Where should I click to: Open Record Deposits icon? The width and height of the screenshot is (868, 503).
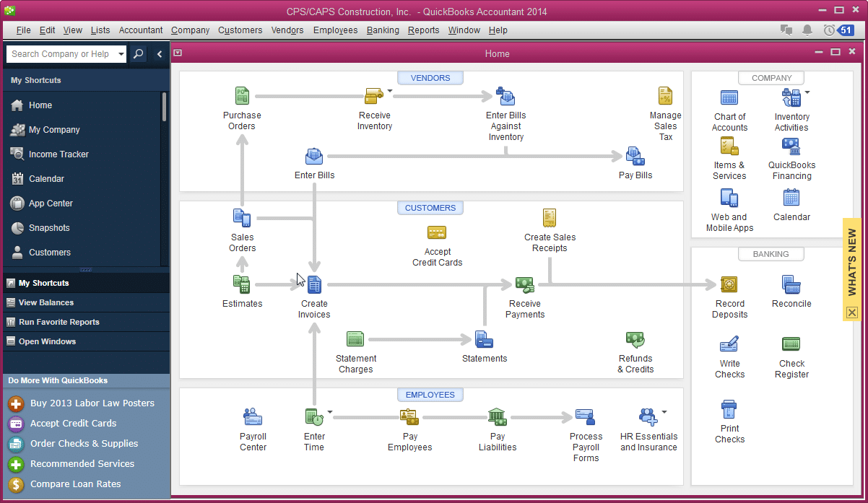coord(729,284)
